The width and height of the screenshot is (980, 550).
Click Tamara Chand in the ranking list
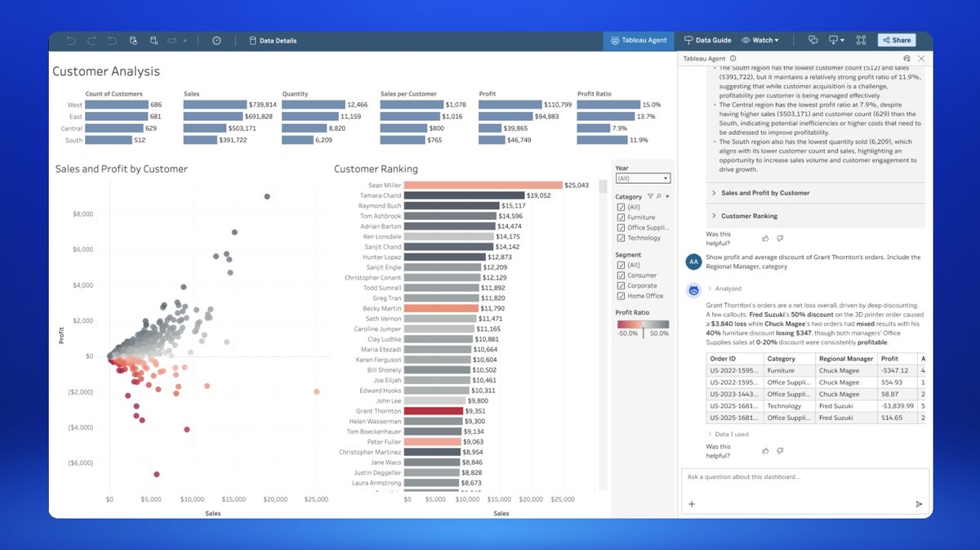(x=382, y=195)
